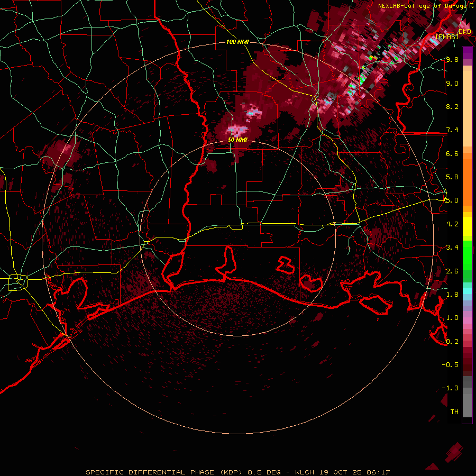Select the bright yellow segment of the color bar
The width and height of the screenshot is (476, 476).
click(x=467, y=226)
